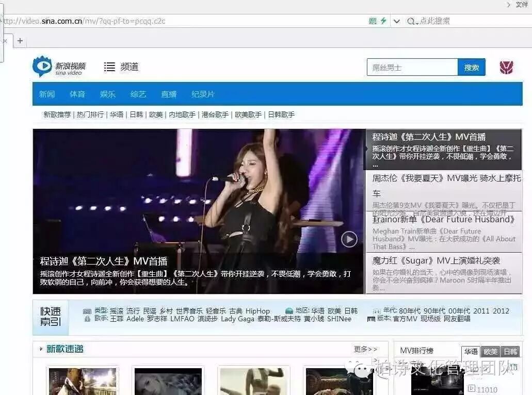
Task: Filter by HipHop genre in quick index
Action: [x=257, y=311]
